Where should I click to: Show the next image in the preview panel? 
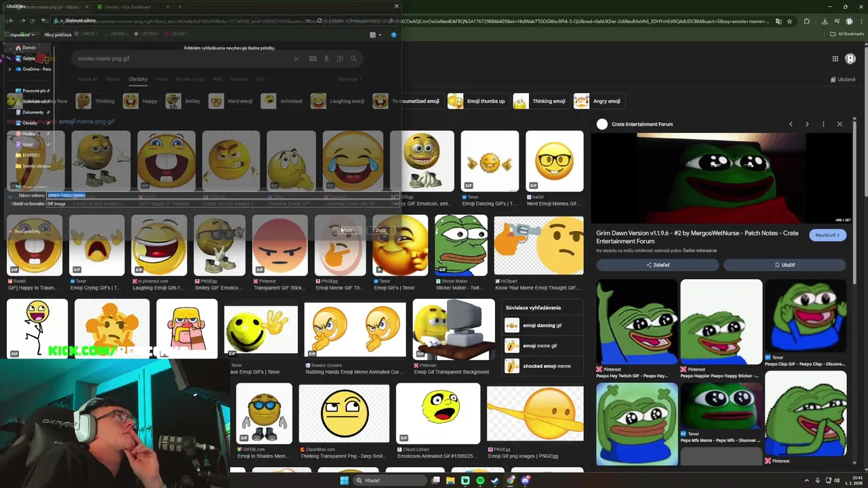pos(807,124)
